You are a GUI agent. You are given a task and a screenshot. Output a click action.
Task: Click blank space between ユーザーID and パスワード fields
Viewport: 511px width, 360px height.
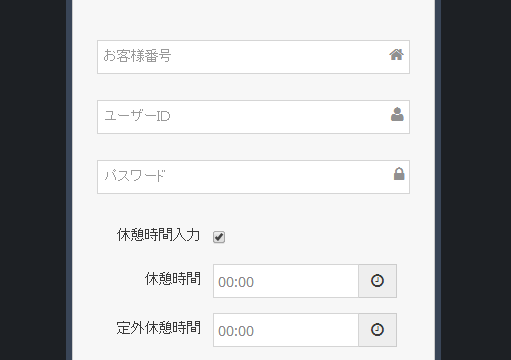point(253,147)
